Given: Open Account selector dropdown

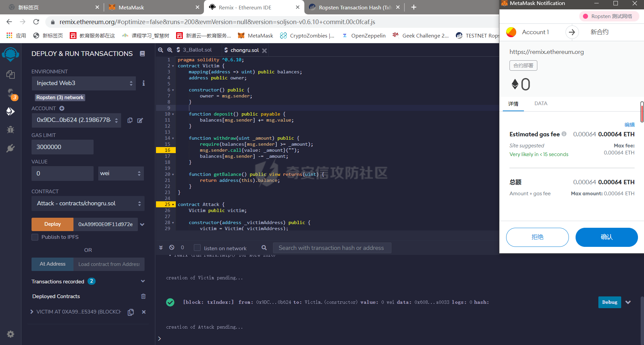Looking at the screenshot, I should coord(76,120).
